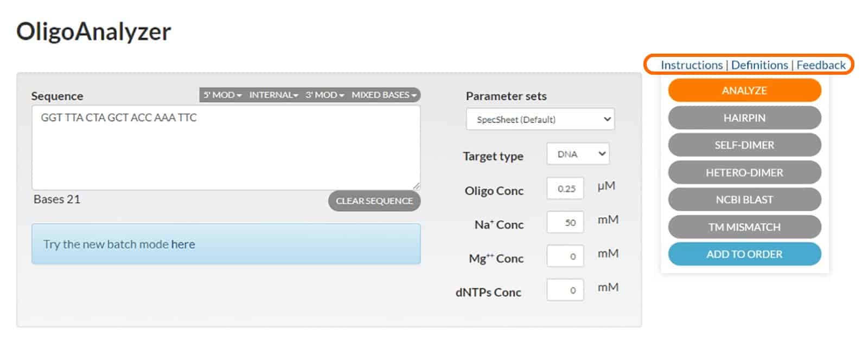Launch NCBI BLAST search
Screen dimensions: 868x337
[x=744, y=200]
